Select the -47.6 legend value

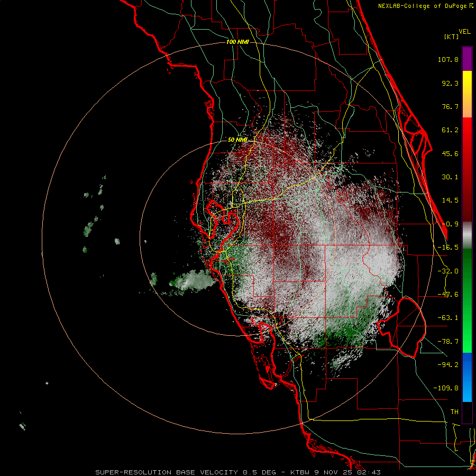click(448, 295)
